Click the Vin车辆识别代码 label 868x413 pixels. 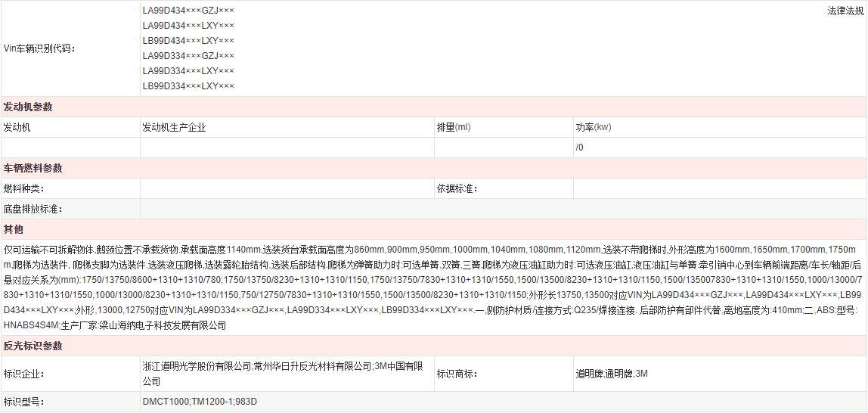[x=39, y=48]
